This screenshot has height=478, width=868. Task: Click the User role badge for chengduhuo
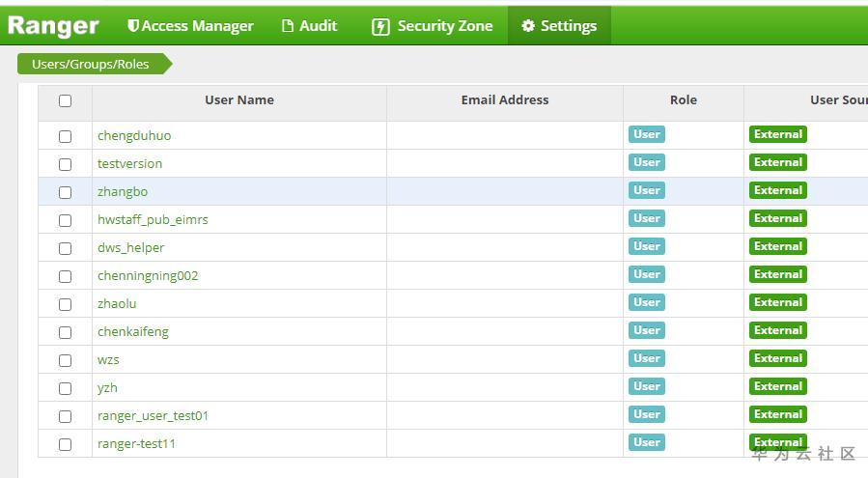pyautogui.click(x=646, y=134)
